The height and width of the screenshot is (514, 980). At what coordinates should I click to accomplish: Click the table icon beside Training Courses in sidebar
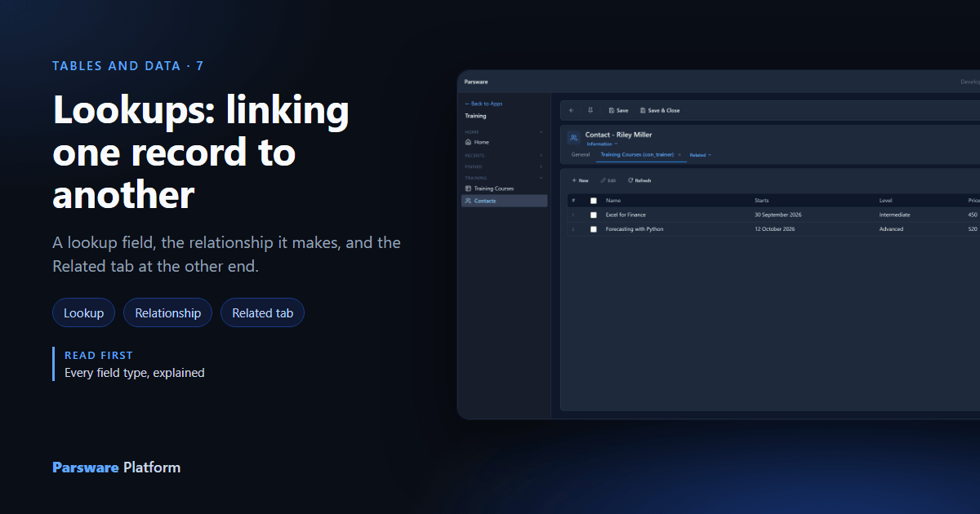468,188
